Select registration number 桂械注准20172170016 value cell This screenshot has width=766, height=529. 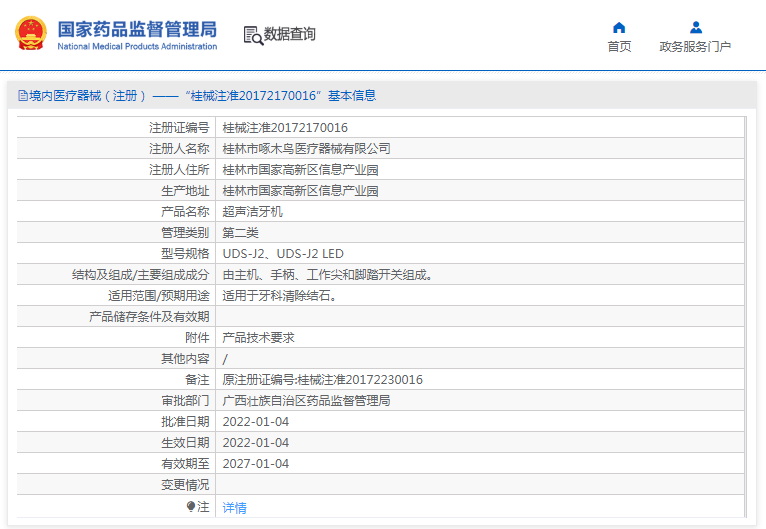pos(285,128)
